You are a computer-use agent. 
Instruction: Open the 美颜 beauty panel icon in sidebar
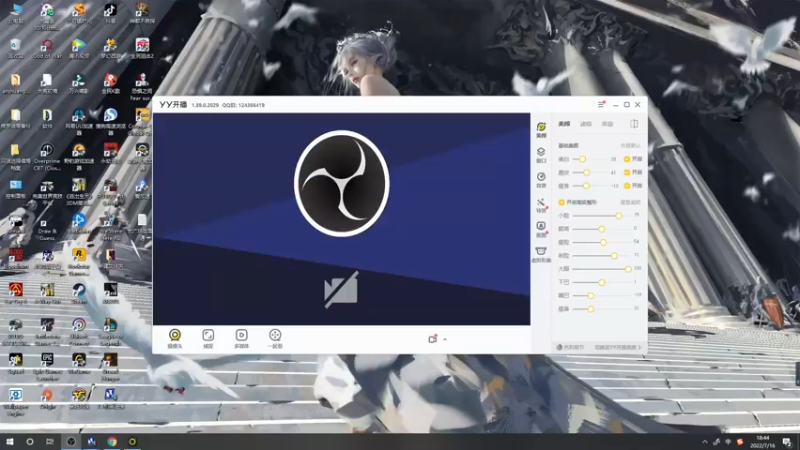(541, 130)
